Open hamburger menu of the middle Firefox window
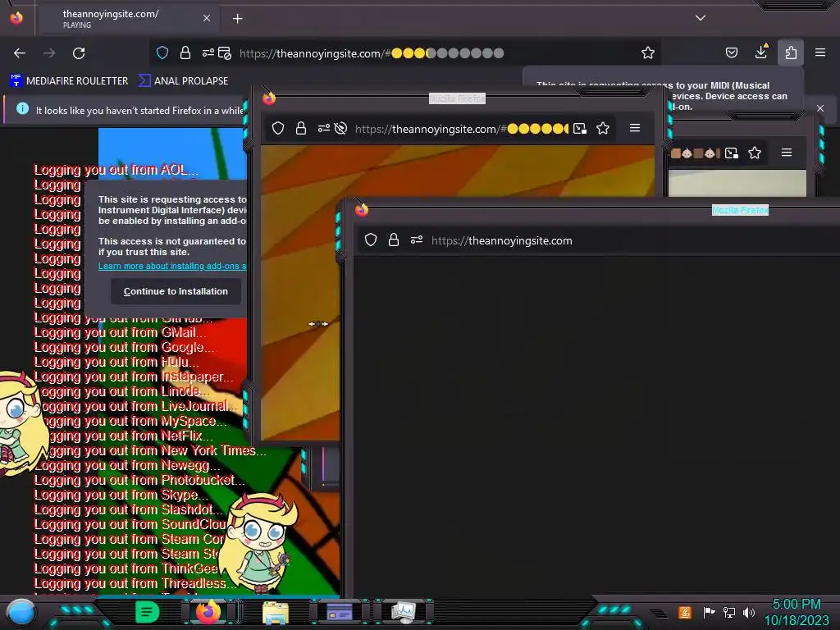 coord(635,128)
